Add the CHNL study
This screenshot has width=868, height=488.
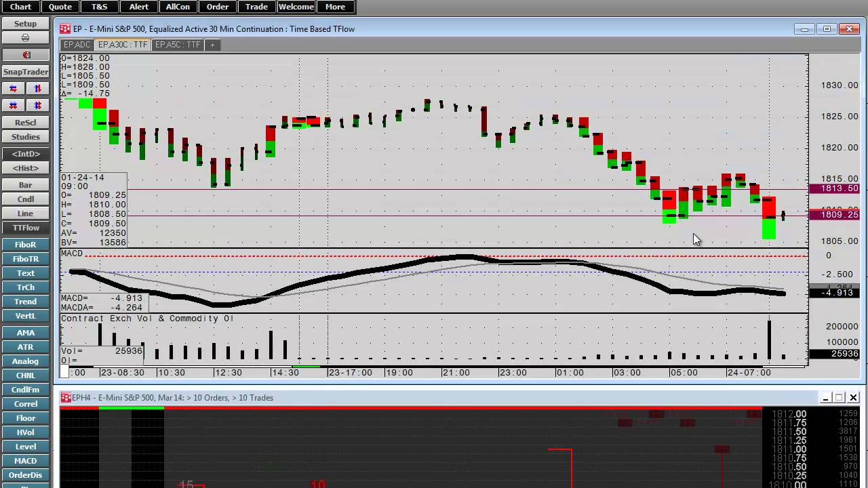click(x=26, y=375)
